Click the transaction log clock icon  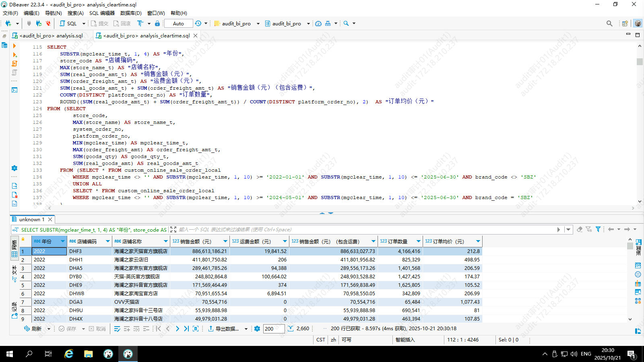(x=198, y=23)
